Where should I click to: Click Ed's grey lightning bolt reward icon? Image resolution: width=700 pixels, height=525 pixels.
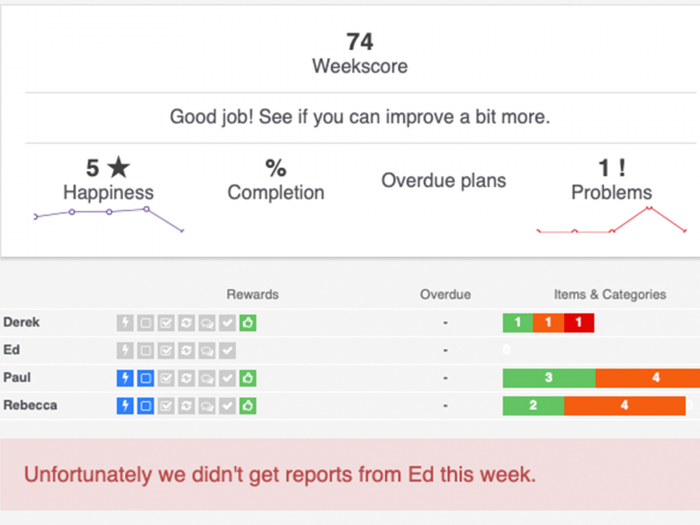(125, 350)
